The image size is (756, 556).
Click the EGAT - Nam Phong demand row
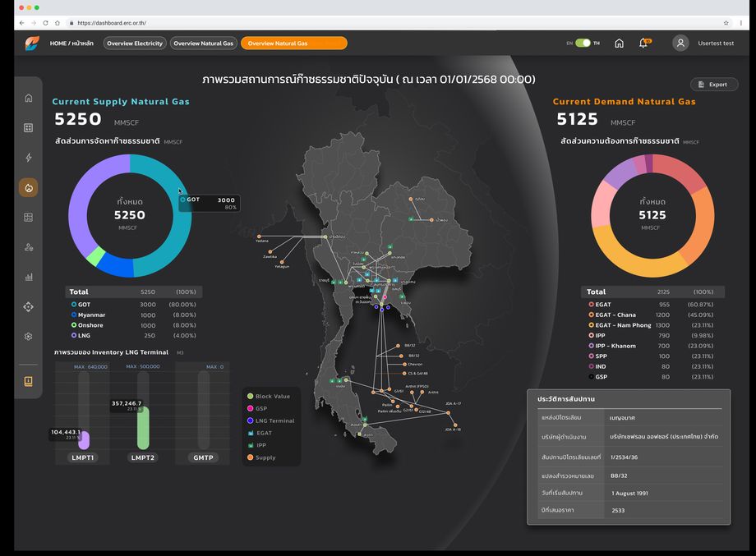(x=652, y=325)
